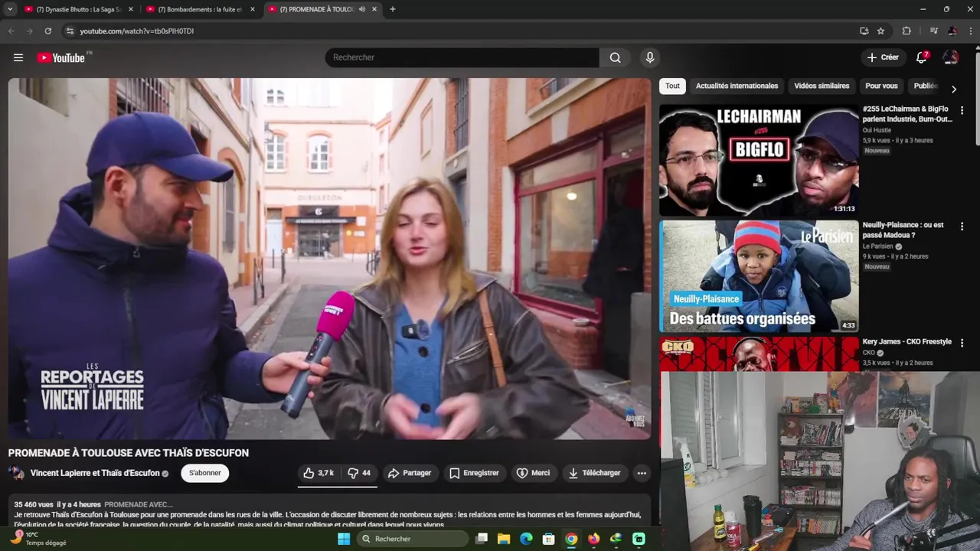Viewport: 980px width, 551px height.
Task: Dislike the video showing 44
Action: click(x=359, y=473)
